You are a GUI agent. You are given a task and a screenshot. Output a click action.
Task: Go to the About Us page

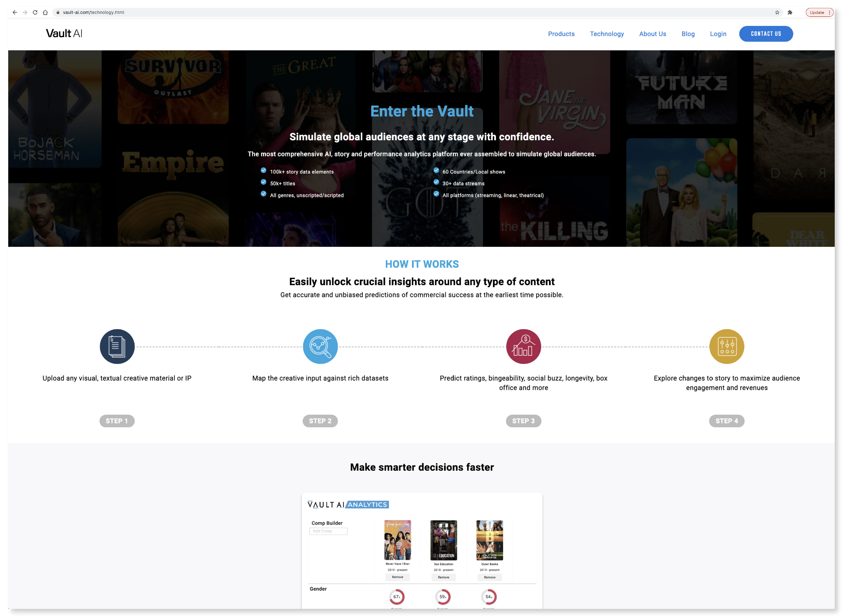[652, 34]
